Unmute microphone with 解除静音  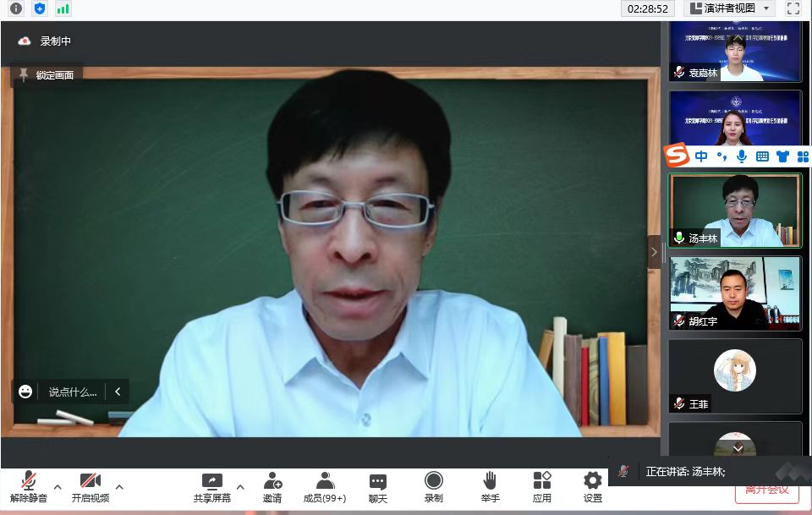(29, 487)
